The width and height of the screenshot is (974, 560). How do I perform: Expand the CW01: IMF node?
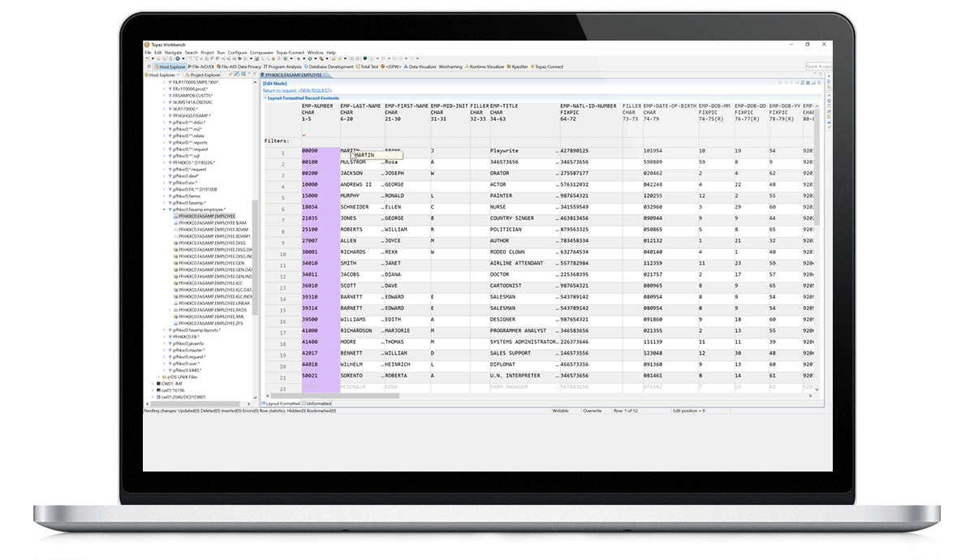click(153, 384)
